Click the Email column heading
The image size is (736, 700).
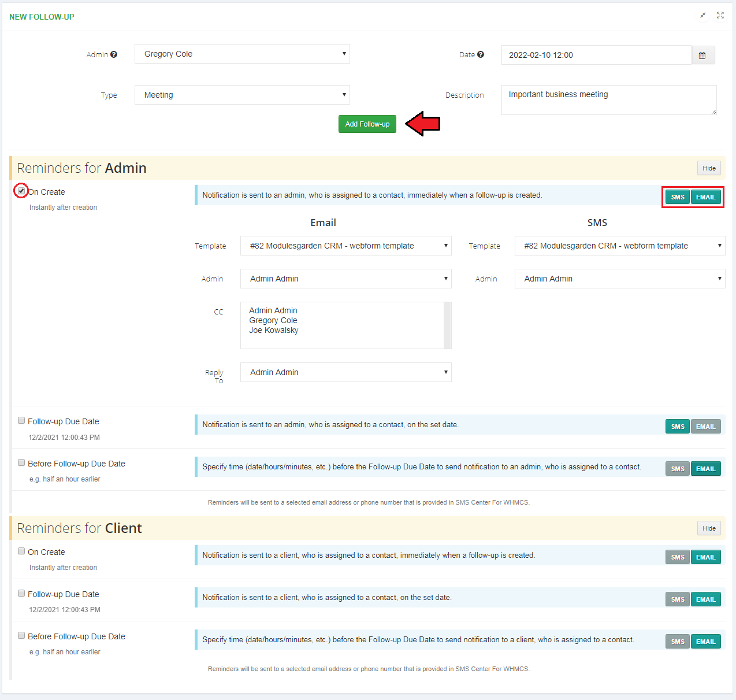[323, 223]
